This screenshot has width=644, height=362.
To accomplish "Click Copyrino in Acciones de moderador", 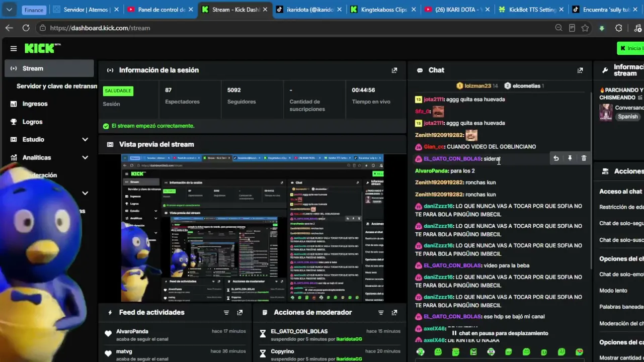I will point(282,351).
